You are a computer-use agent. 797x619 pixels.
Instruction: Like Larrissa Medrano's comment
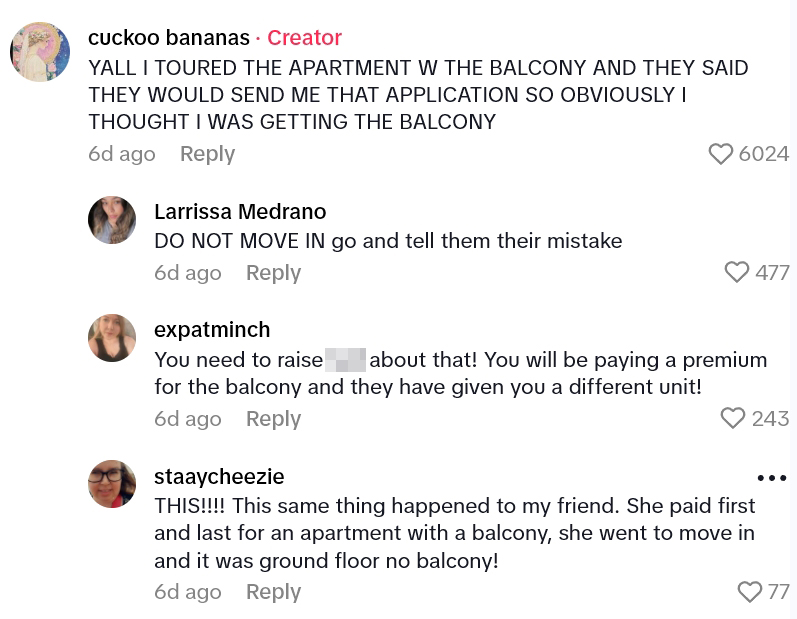[736, 272]
